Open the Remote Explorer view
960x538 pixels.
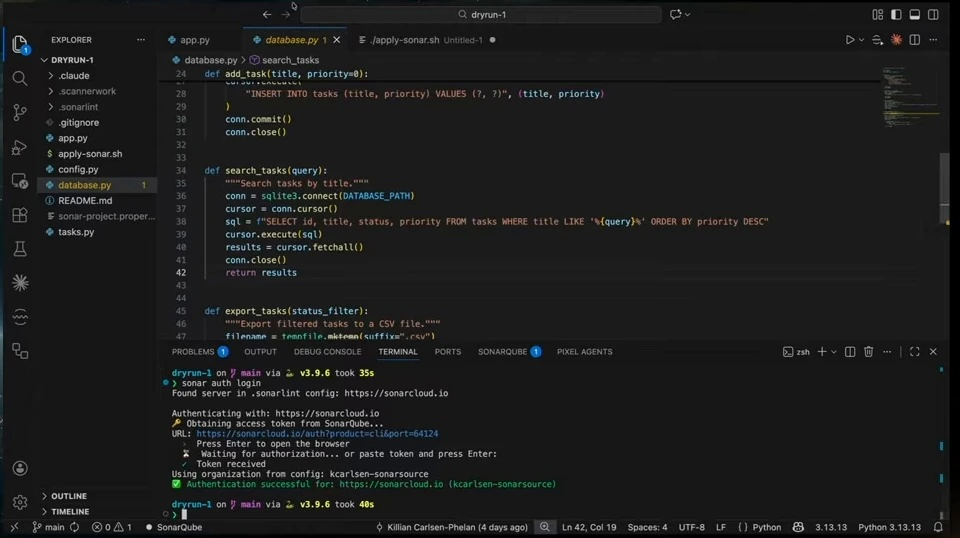point(20,181)
